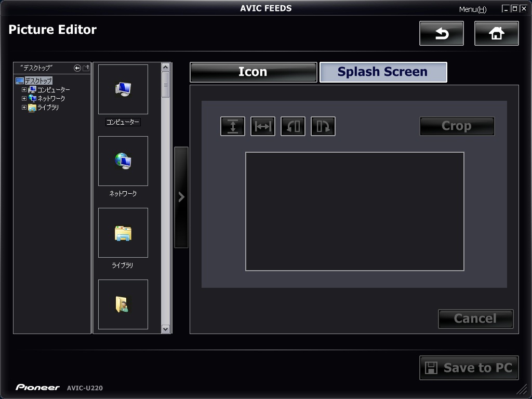The image size is (532, 399).
Task: Select the ネットワーク thumbnail in file list
Action: tap(123, 162)
